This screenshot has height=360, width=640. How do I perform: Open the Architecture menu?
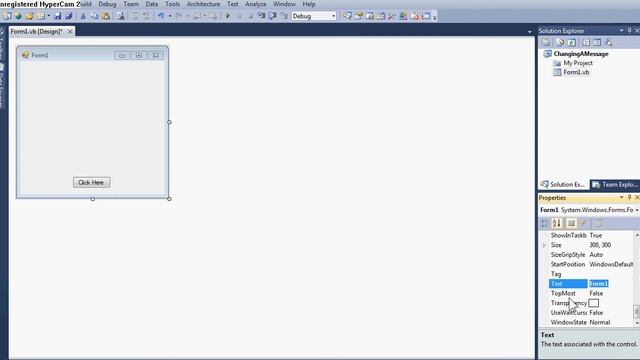click(x=203, y=4)
